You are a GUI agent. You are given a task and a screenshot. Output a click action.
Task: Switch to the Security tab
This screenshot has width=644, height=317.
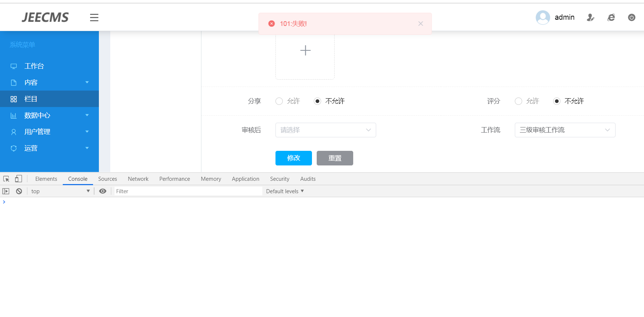[280, 179]
